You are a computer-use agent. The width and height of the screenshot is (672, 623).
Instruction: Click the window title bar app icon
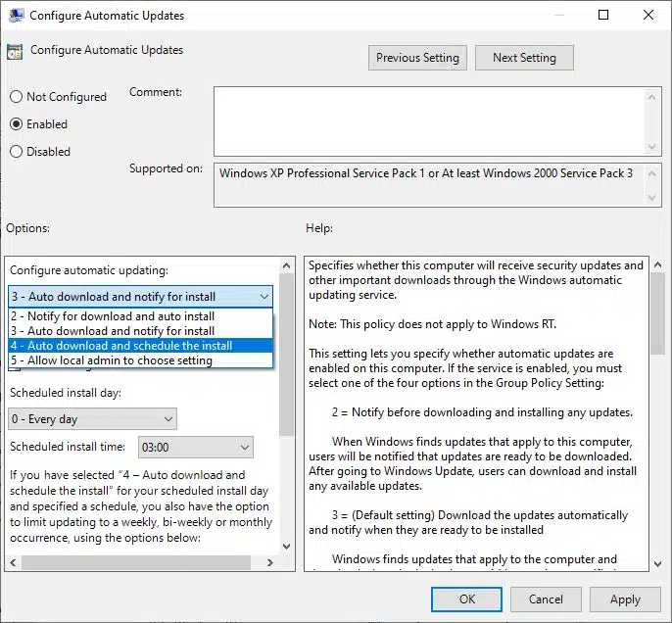(x=16, y=15)
